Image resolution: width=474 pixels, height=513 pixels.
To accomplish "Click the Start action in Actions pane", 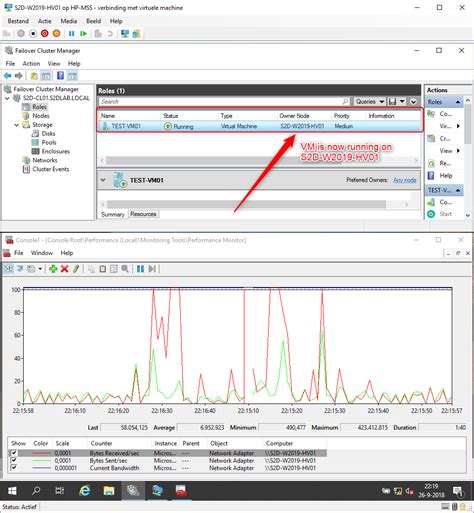I will tap(446, 214).
